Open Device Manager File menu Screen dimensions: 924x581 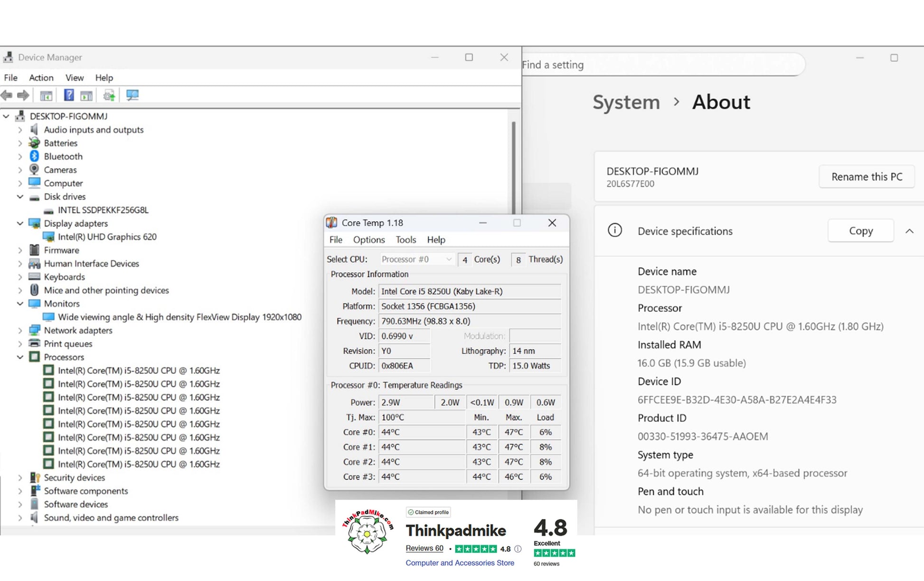[10, 77]
